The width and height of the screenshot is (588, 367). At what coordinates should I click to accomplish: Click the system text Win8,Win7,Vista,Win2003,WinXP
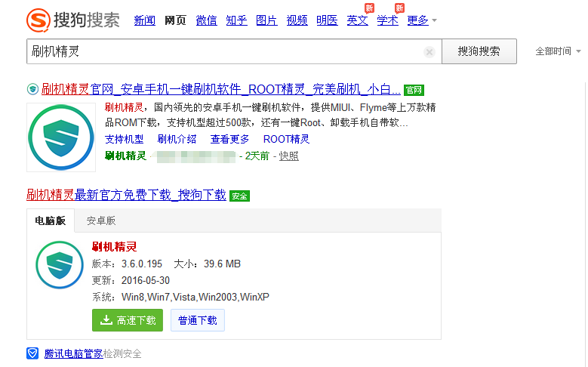pos(195,297)
